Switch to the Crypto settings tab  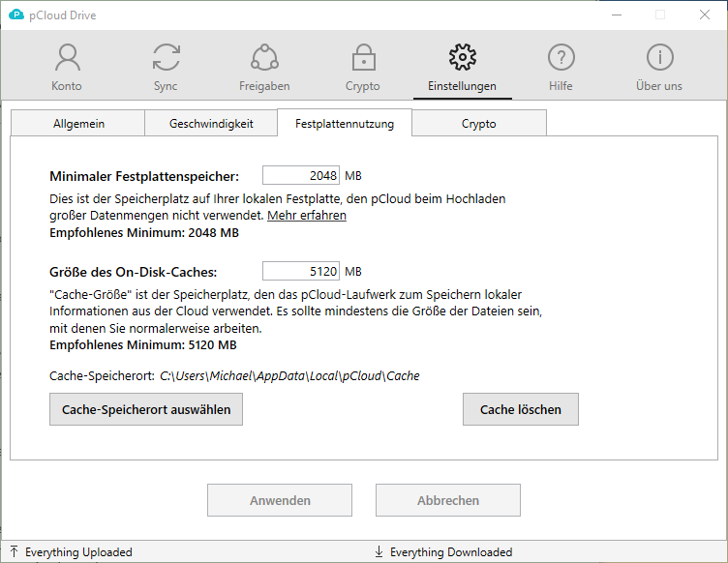click(x=478, y=124)
